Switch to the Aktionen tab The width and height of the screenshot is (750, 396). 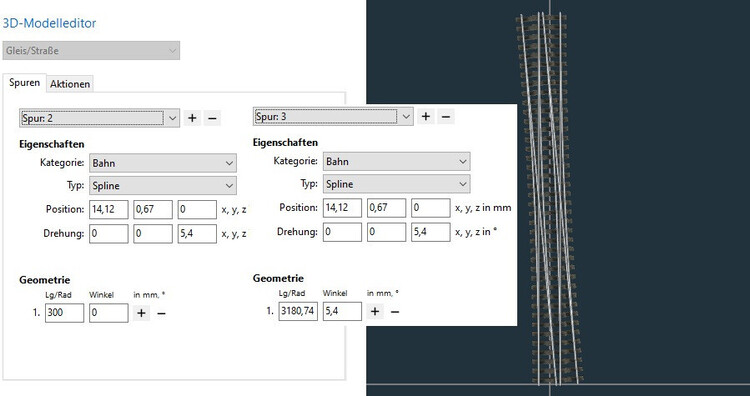click(x=70, y=84)
